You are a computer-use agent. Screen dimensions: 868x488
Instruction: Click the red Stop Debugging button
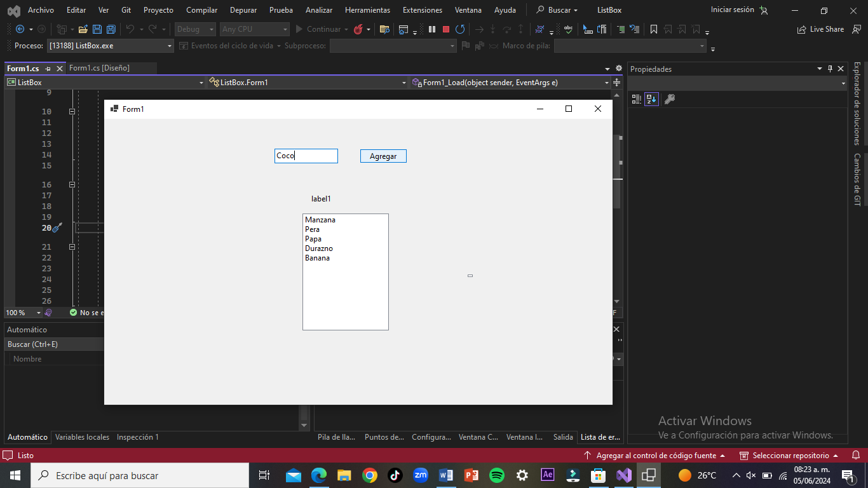pyautogui.click(x=446, y=29)
